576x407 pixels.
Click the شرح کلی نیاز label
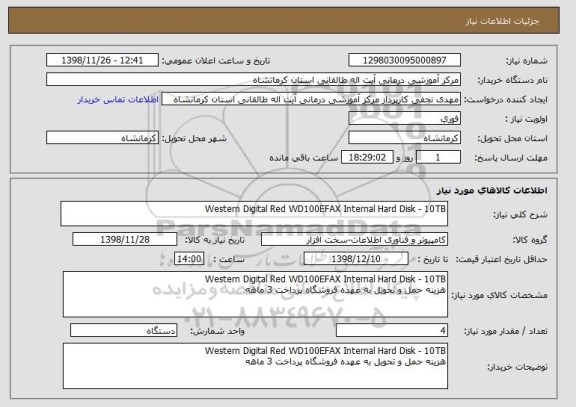click(521, 215)
